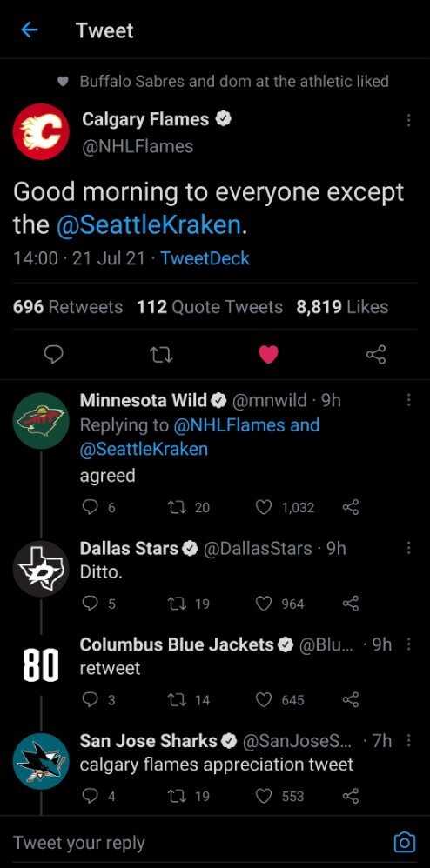View the 112 Quote Tweets list
Screen dimensions: 430x868
pyautogui.click(x=210, y=307)
